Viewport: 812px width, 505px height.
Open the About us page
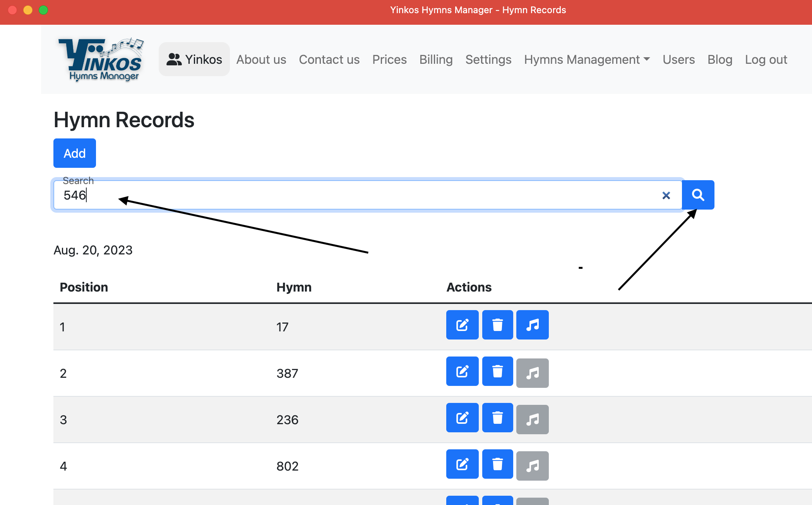(261, 60)
